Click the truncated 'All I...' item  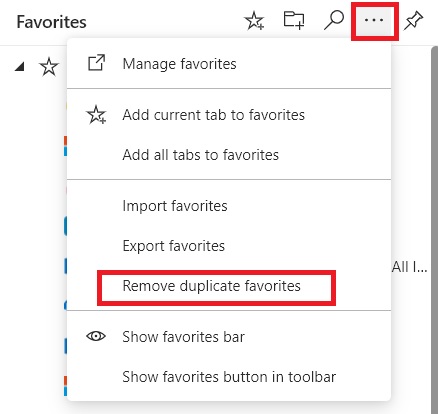coord(409,267)
